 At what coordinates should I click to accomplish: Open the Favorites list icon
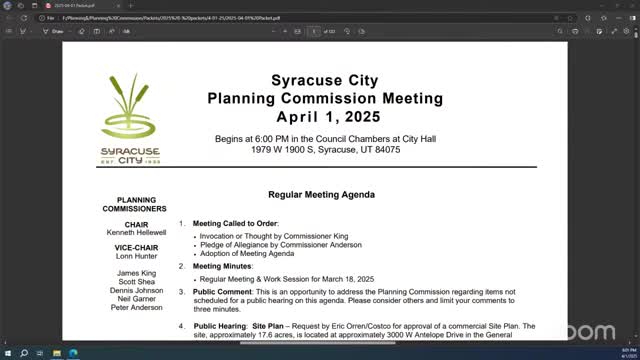tap(604, 18)
